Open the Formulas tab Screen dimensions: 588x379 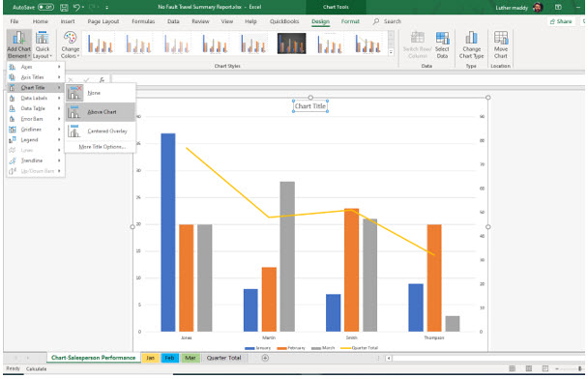tap(143, 21)
